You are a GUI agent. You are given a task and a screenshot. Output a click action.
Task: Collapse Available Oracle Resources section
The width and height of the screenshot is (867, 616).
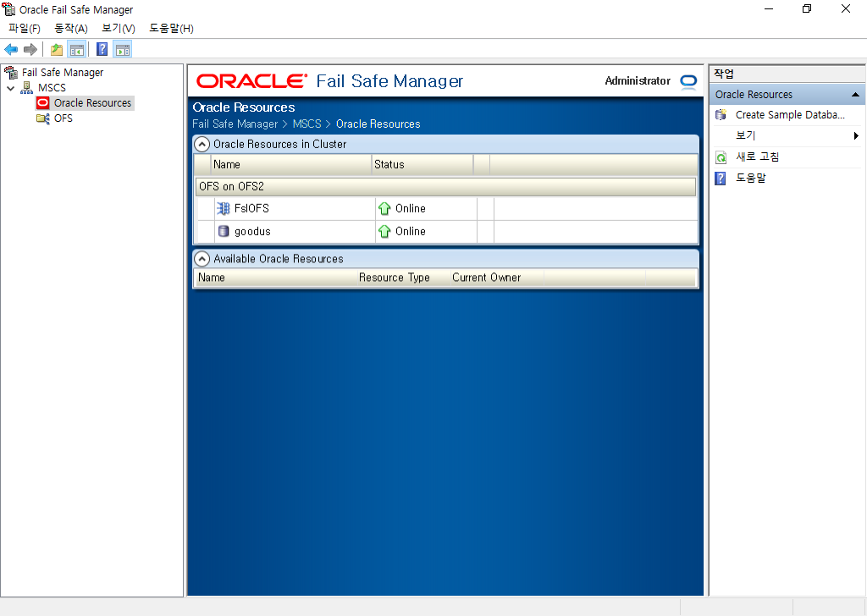click(x=202, y=259)
